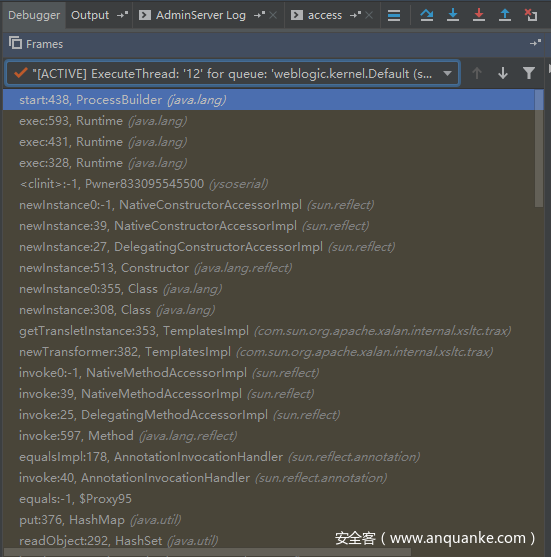Screen dimensions: 551x557
Task: Click the Frames panel layout icon
Action: click(x=15, y=43)
